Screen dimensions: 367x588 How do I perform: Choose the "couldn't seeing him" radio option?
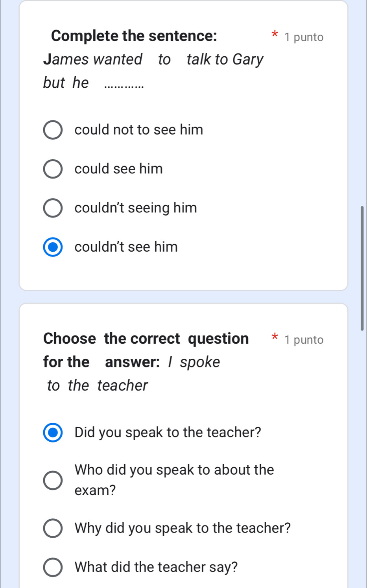53,208
